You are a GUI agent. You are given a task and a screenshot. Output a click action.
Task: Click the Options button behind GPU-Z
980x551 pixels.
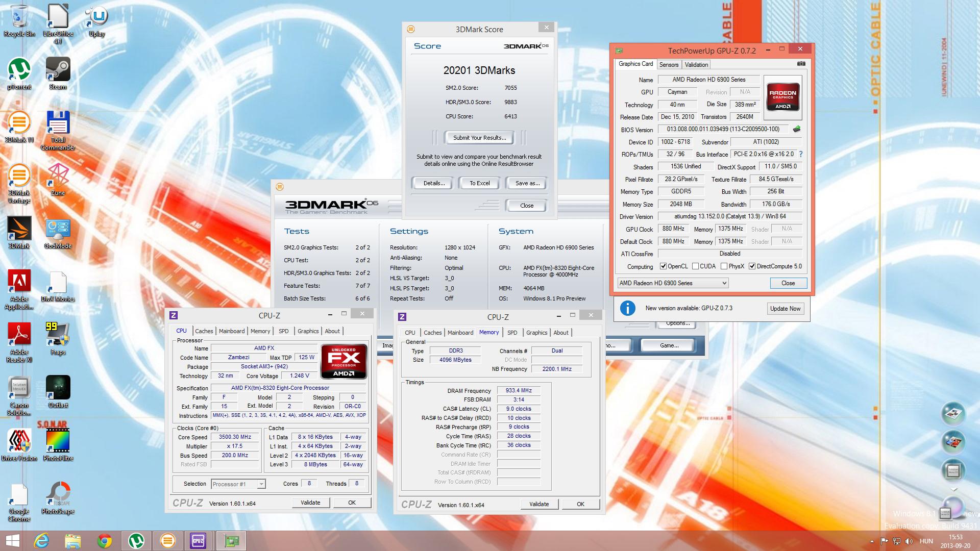point(678,324)
